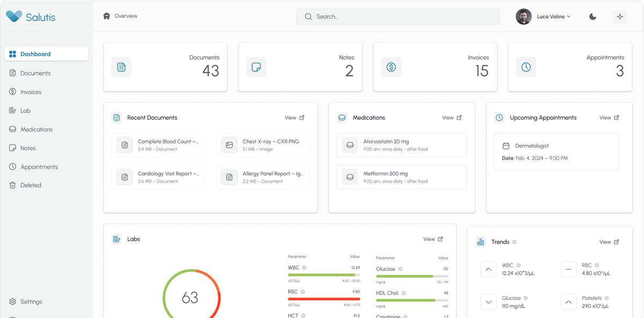
Task: Select the Invoices icon in the sidebar
Action: [13, 92]
